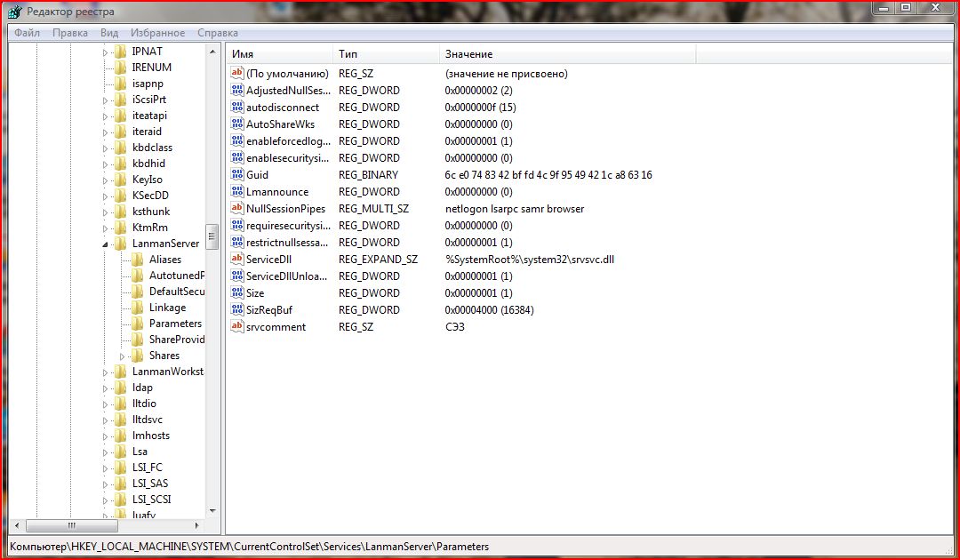
Task: Expand the IPNAT key arrow
Action: [105, 52]
